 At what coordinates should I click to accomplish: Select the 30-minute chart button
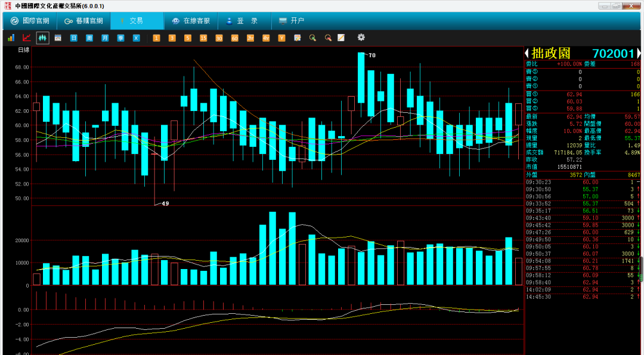[x=219, y=38]
